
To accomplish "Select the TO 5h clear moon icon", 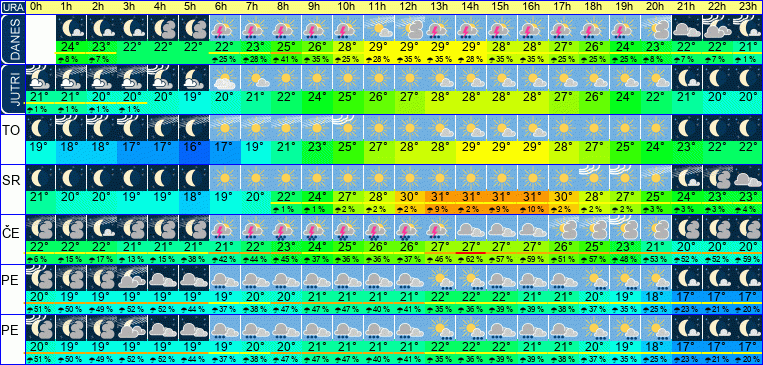I will [194, 128].
